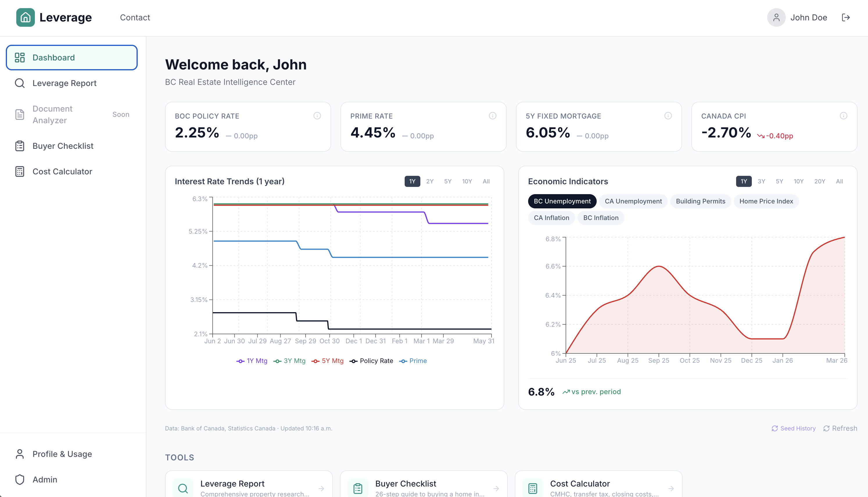The width and height of the screenshot is (868, 497).
Task: Set Economic Indicators range to 20Y
Action: 819,181
